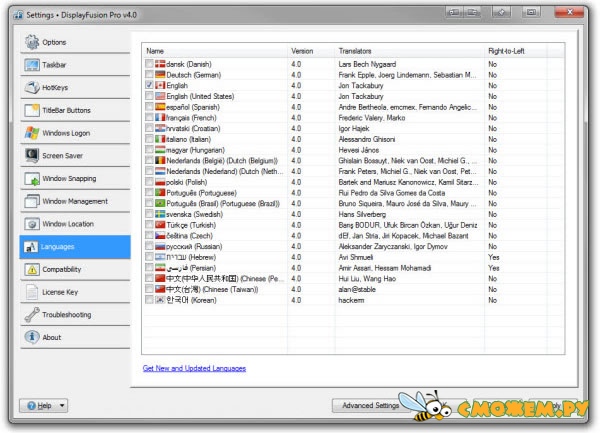This screenshot has height=433, width=600.
Task: Click the Advanced Settings button
Action: click(x=370, y=405)
